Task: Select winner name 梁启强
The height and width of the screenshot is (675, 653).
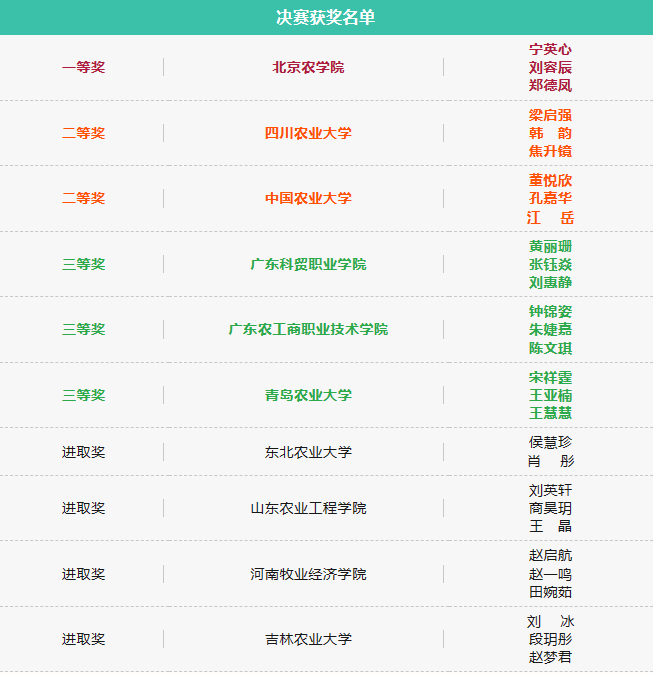Action: (x=550, y=115)
